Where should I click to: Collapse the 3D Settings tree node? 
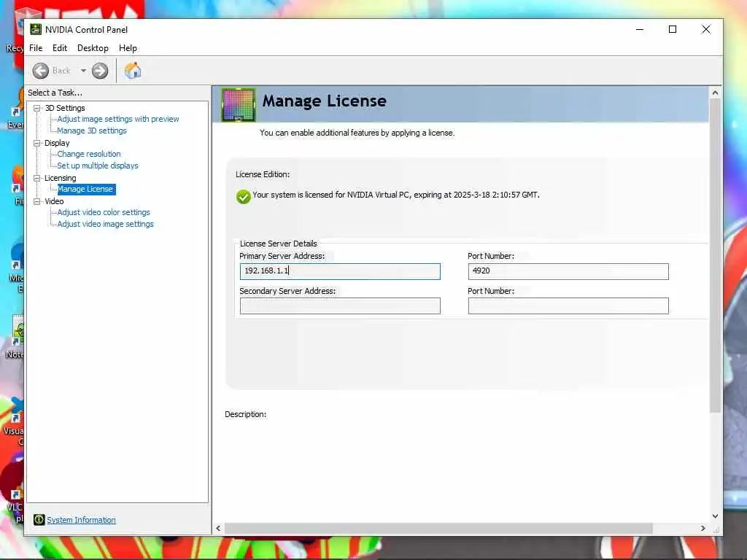click(x=36, y=108)
